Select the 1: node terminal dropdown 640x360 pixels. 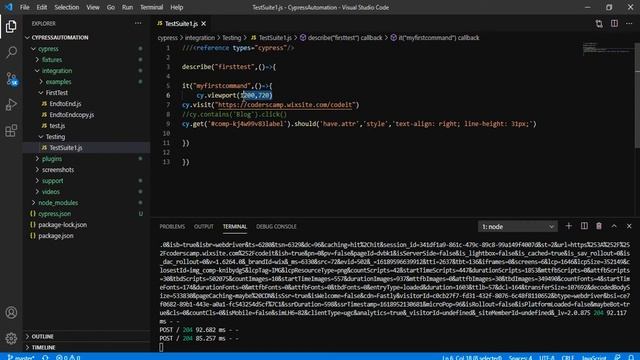[x=518, y=227]
